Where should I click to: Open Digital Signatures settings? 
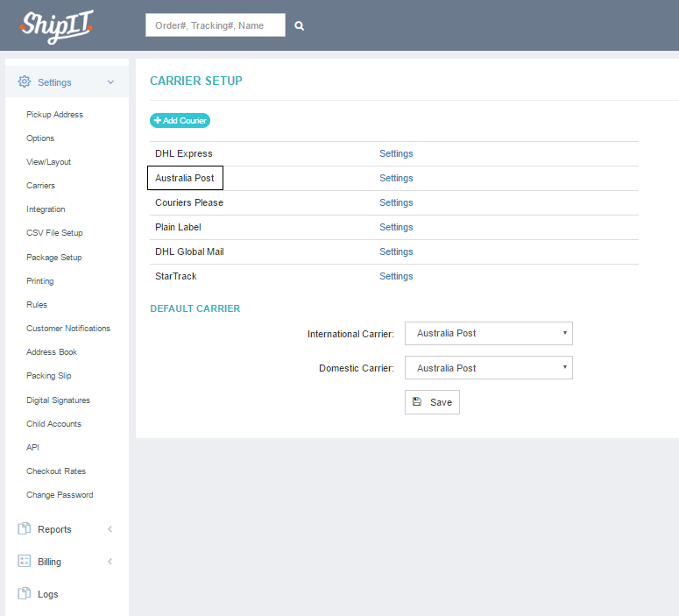point(58,400)
